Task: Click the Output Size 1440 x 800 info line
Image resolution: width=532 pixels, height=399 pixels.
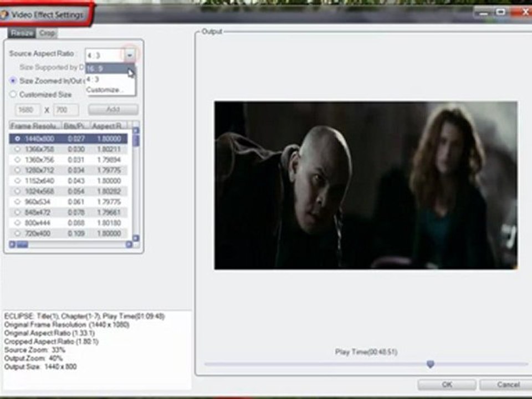Action: coord(40,367)
